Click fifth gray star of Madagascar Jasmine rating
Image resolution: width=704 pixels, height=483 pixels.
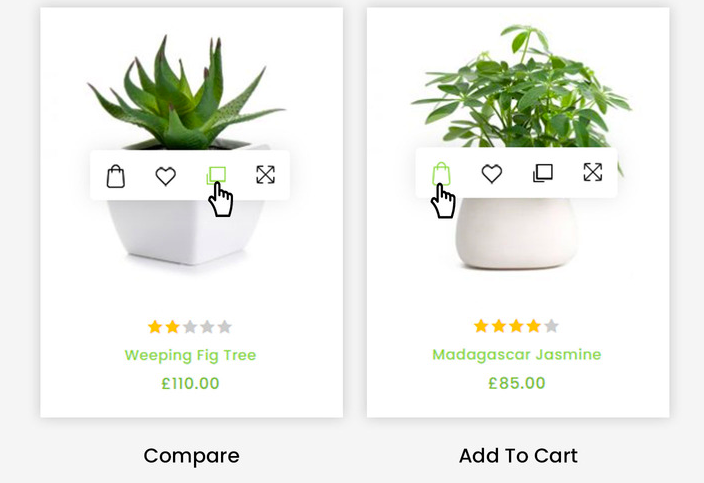tap(551, 326)
